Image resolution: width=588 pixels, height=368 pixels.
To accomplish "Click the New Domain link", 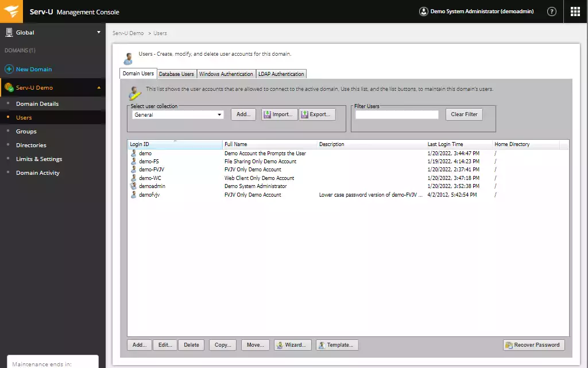I will (x=34, y=69).
